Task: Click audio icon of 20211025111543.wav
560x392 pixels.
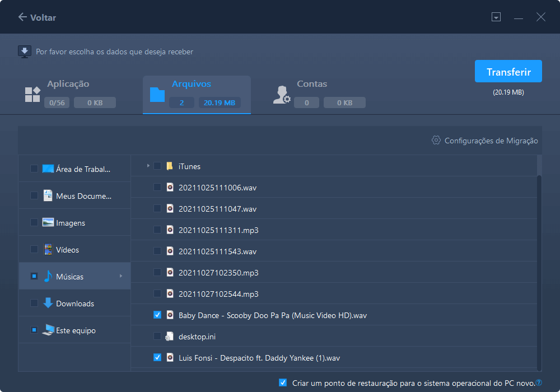Action: pos(170,251)
